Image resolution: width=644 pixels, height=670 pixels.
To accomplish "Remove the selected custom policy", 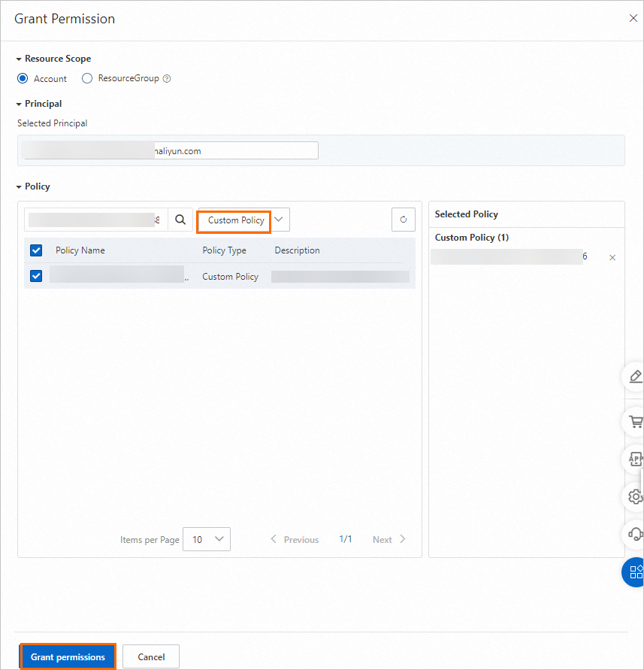I will [x=612, y=258].
